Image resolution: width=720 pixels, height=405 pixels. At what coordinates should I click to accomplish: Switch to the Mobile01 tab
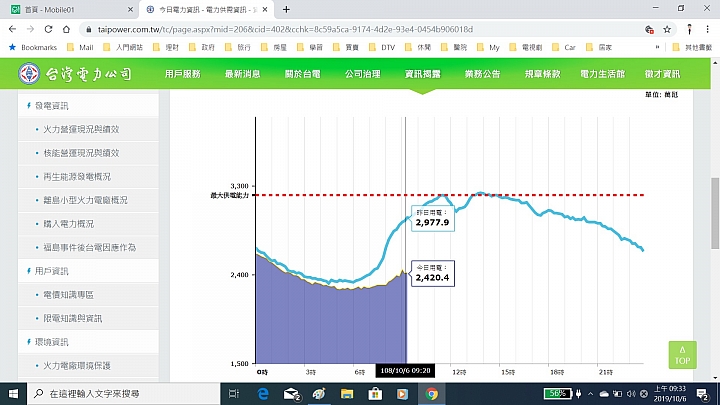pos(69,9)
